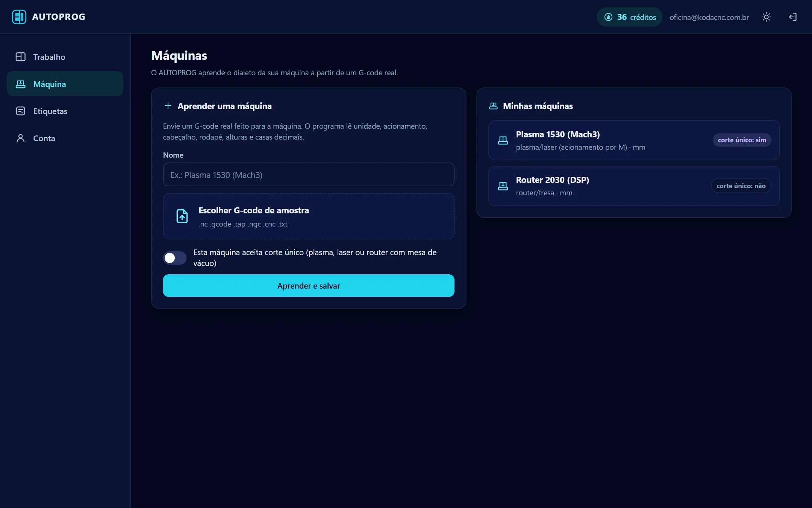Click the credits coin icon

pos(608,17)
